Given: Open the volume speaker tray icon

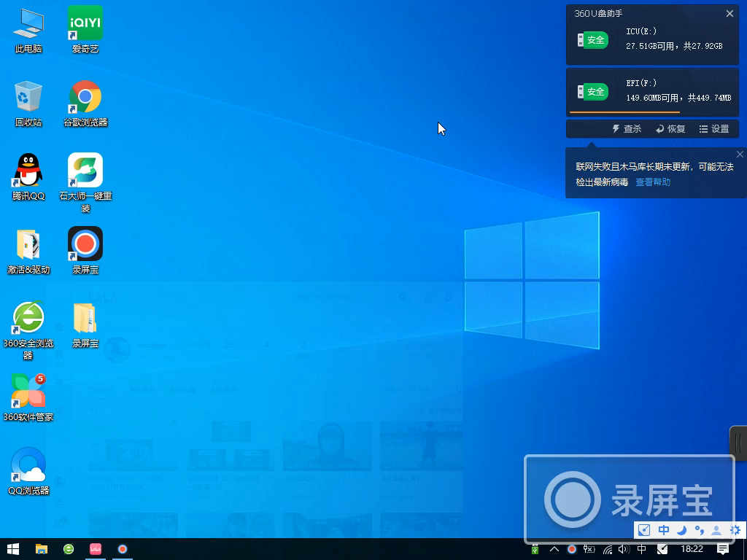Looking at the screenshot, I should tap(624, 550).
